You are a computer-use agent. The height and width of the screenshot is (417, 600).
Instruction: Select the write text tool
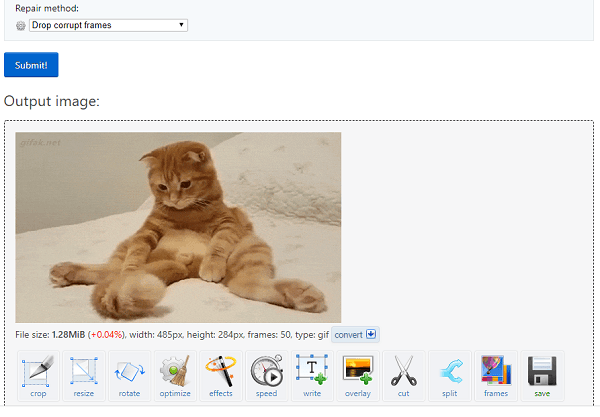[312, 376]
